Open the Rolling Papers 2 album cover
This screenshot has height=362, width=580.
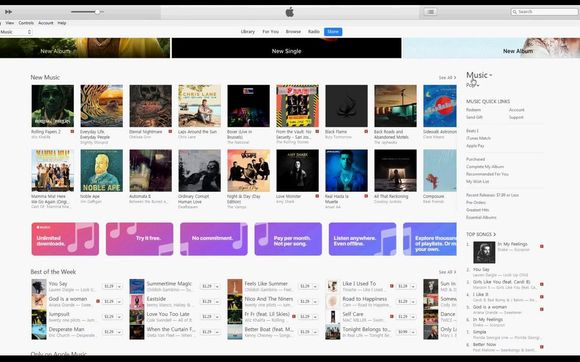(53, 106)
